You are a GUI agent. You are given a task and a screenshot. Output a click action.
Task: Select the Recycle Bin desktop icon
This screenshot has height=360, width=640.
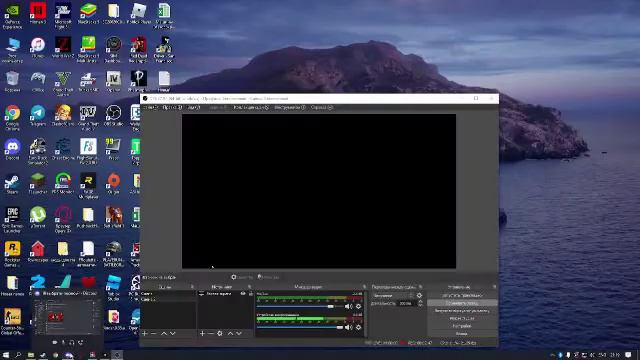pos(12,82)
